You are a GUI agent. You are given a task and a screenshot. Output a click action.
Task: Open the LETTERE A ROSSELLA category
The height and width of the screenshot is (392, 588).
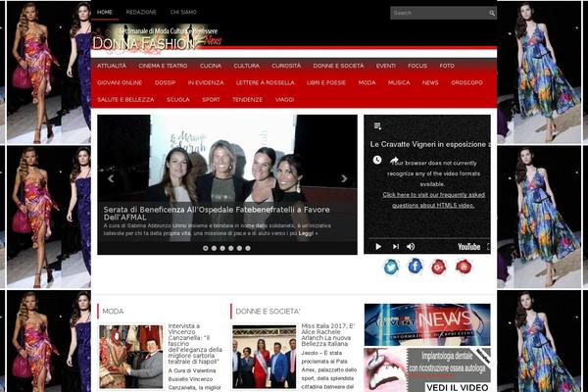[266, 82]
